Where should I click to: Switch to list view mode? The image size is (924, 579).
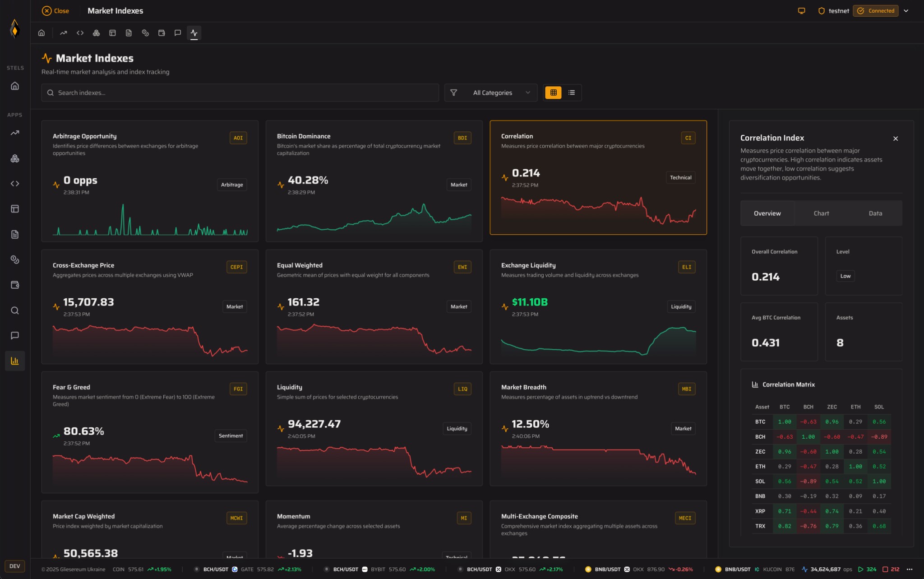(571, 93)
